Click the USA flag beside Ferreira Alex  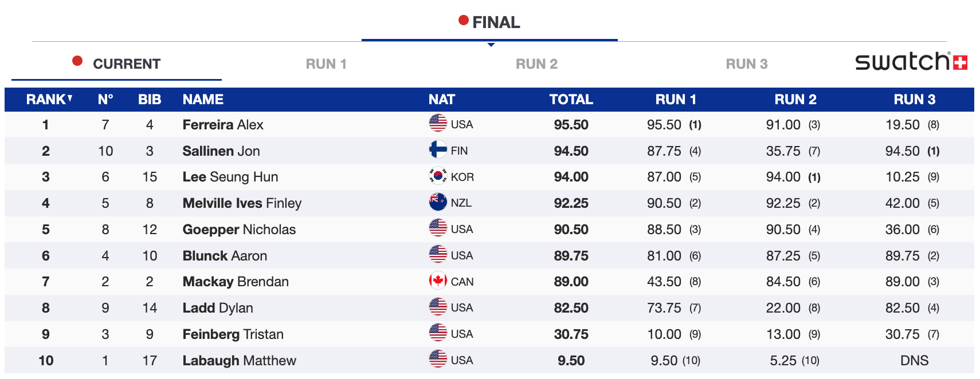coord(438,123)
